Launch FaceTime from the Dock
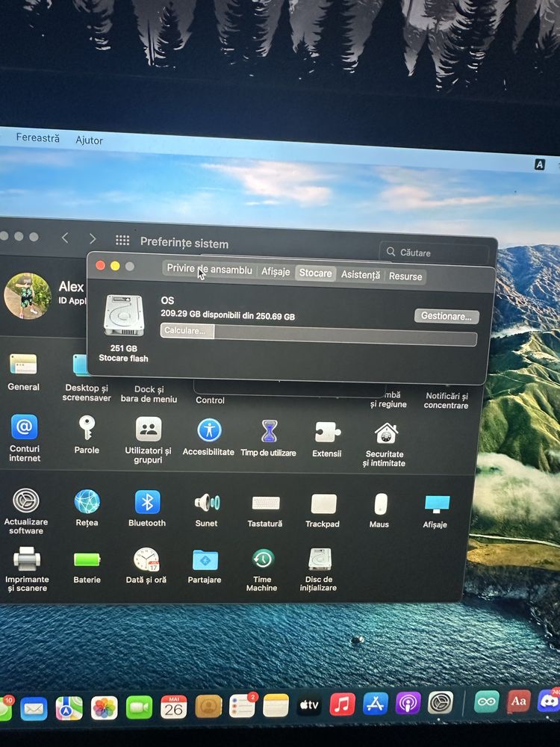This screenshot has height=747, width=560. (x=139, y=707)
